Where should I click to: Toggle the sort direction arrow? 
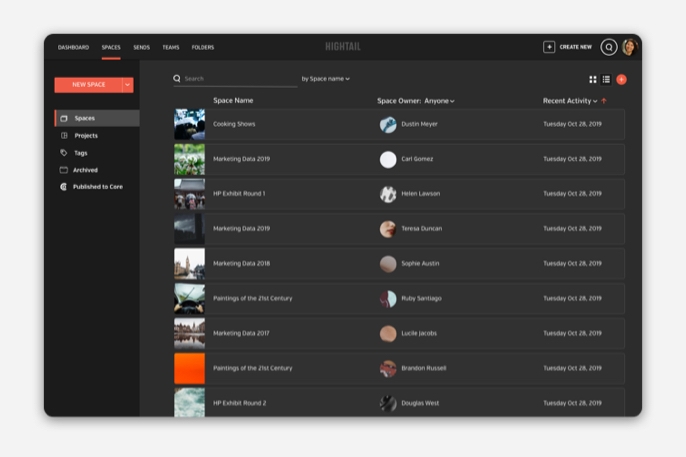tap(604, 101)
